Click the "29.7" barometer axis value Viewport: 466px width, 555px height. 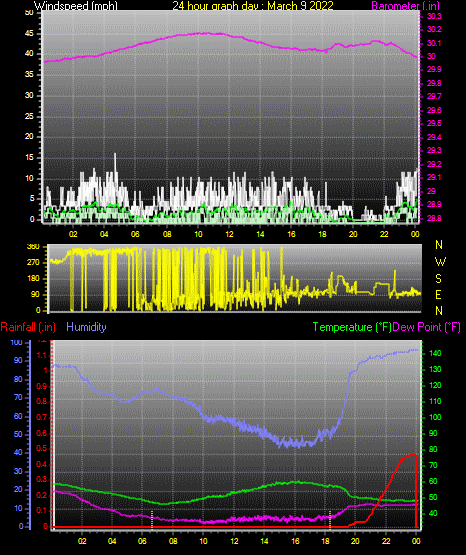(434, 96)
